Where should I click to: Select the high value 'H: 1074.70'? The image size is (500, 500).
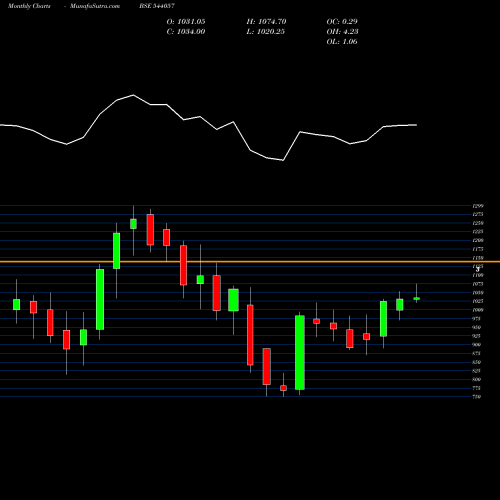(266, 22)
